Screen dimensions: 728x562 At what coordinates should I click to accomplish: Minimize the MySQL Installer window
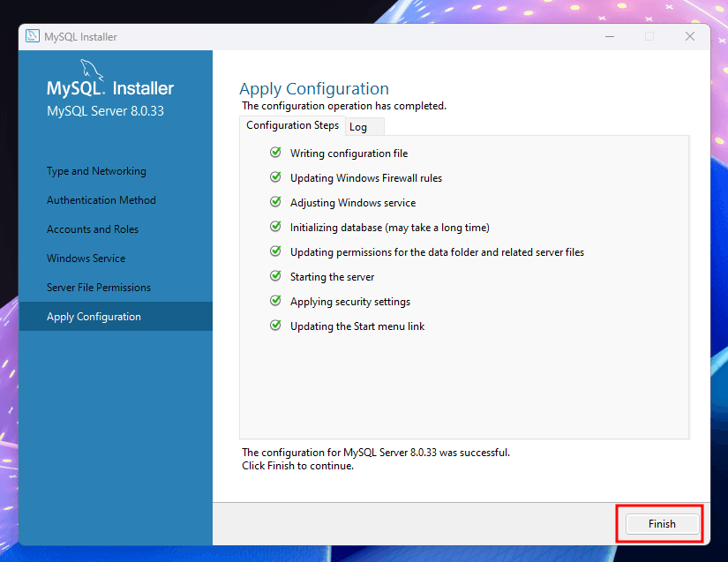coord(610,36)
